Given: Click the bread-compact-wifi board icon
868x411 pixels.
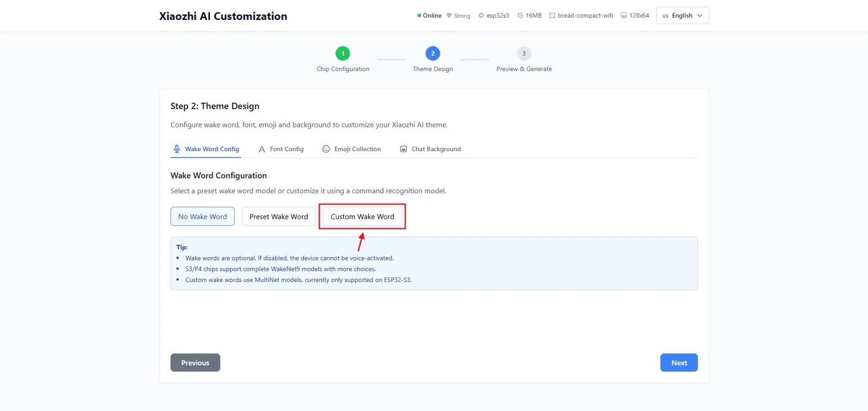Looking at the screenshot, I should point(552,16).
